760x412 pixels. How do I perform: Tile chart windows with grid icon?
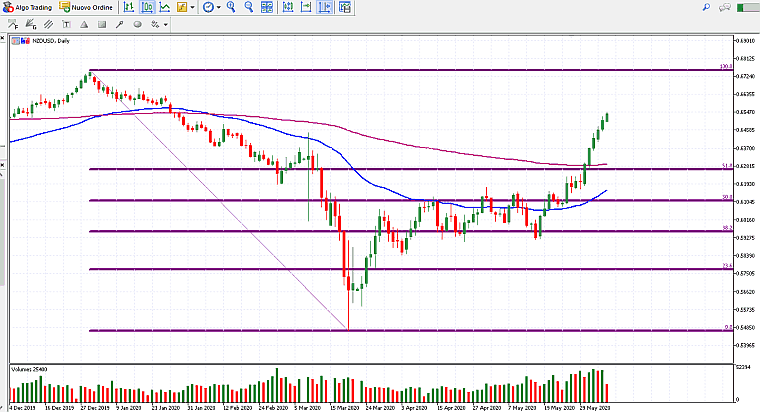click(x=269, y=7)
